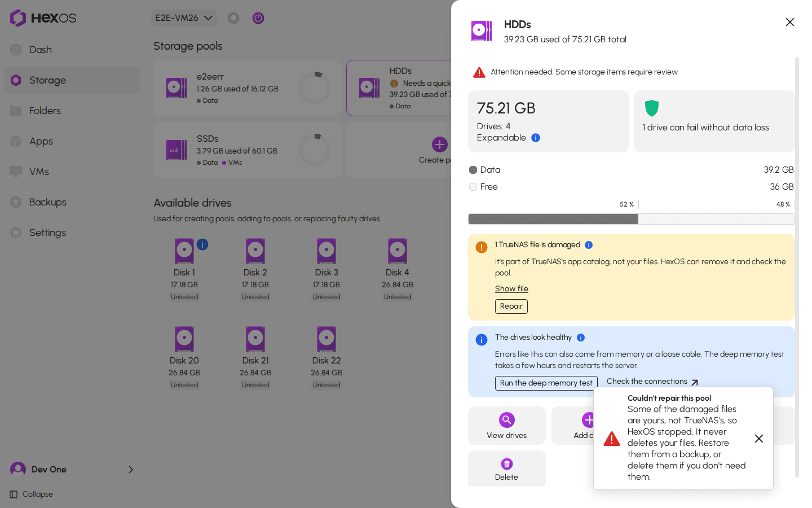Click the HexOS logo icon

click(x=18, y=18)
